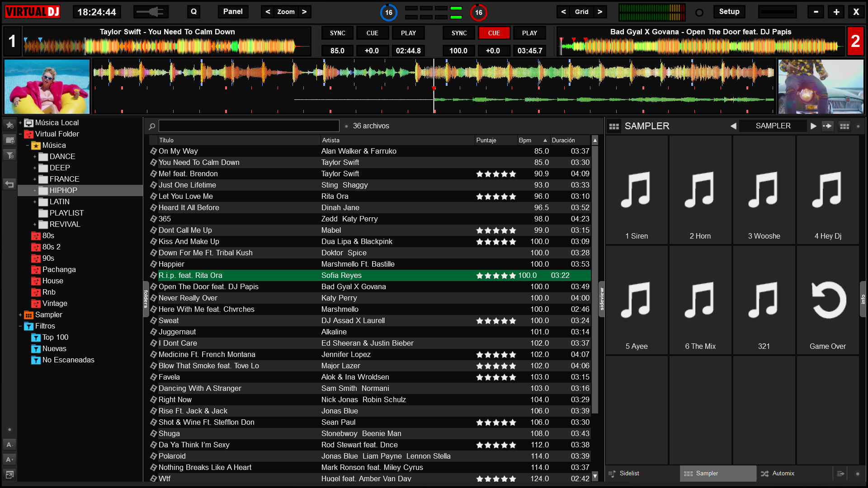Click the sampler grid view icon

coord(844,126)
